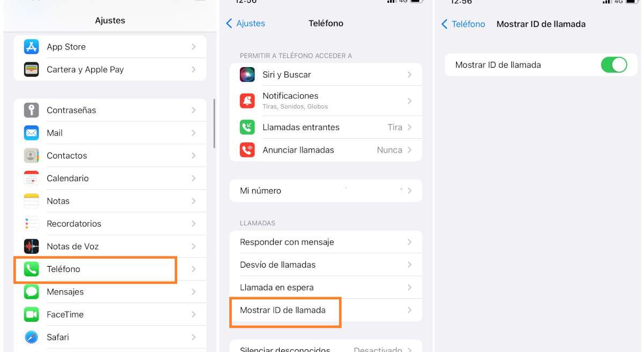Open the App Store icon entry
Image resolution: width=644 pixels, height=352 pixels.
(32, 47)
